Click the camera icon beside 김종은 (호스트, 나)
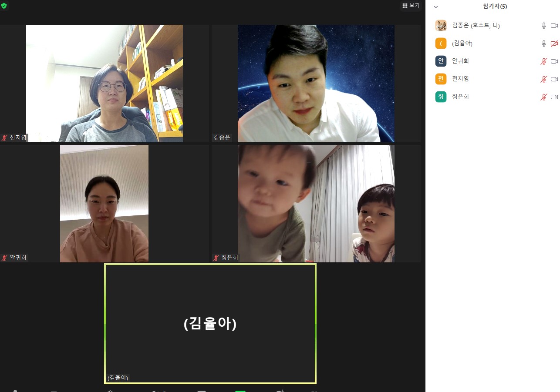The width and height of the screenshot is (560, 392). (x=554, y=26)
